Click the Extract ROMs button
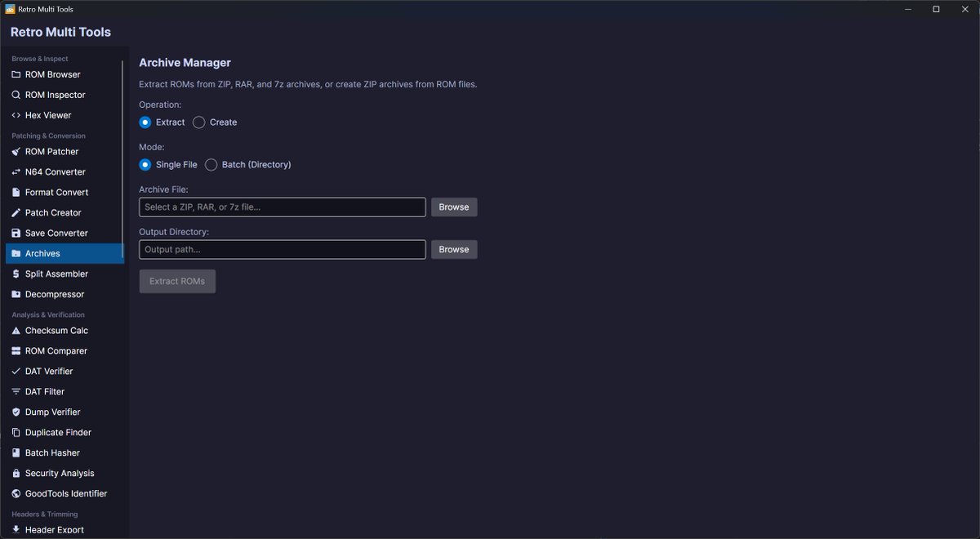 point(177,281)
